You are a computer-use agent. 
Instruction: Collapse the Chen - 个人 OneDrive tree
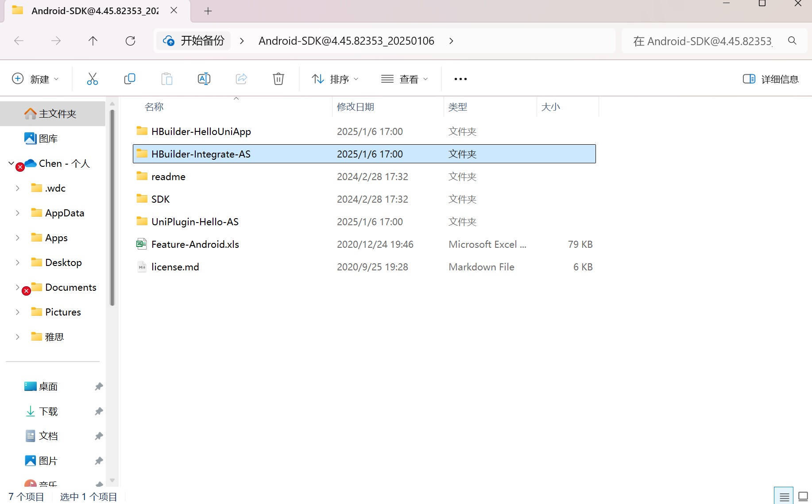pos(12,163)
